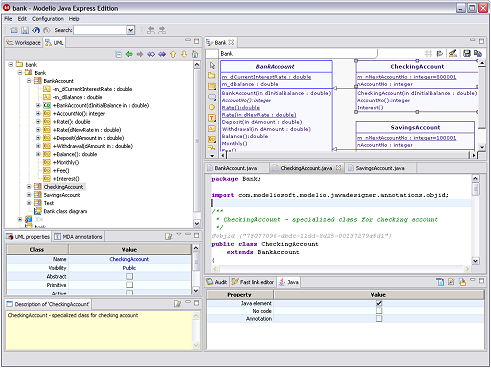Click the last icon in UML explorer toolbar

click(195, 54)
